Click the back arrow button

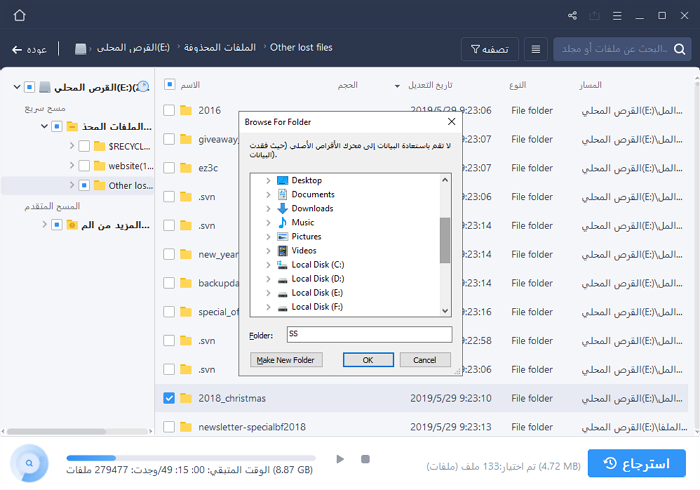coord(17,48)
